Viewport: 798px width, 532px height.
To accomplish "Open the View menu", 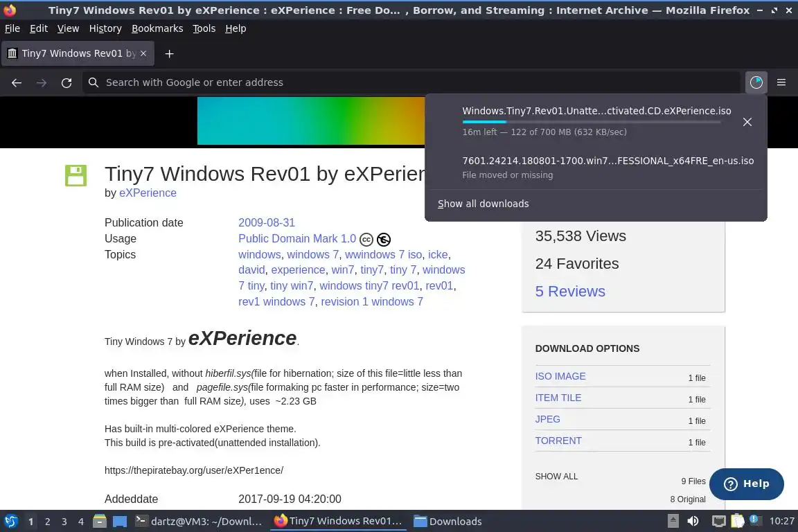I will (x=68, y=28).
